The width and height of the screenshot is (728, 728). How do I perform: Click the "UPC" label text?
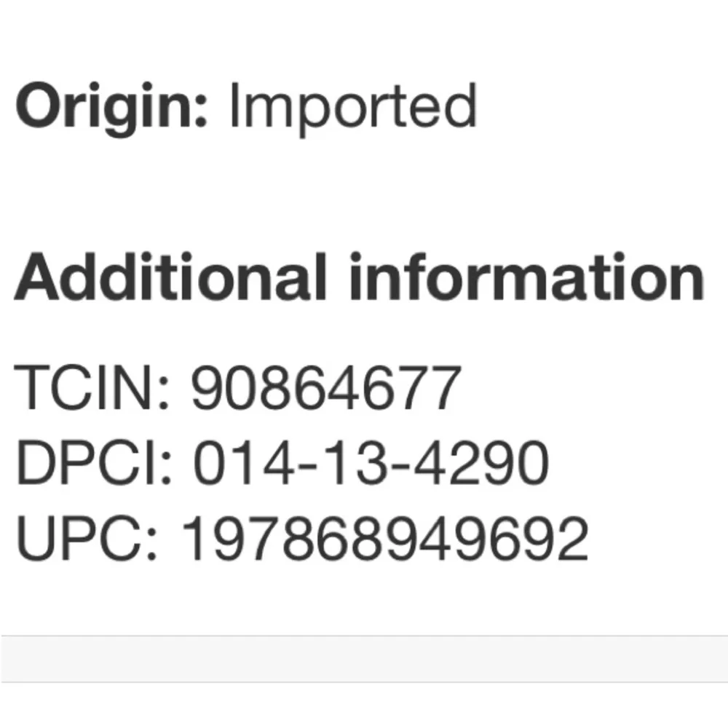point(79,539)
